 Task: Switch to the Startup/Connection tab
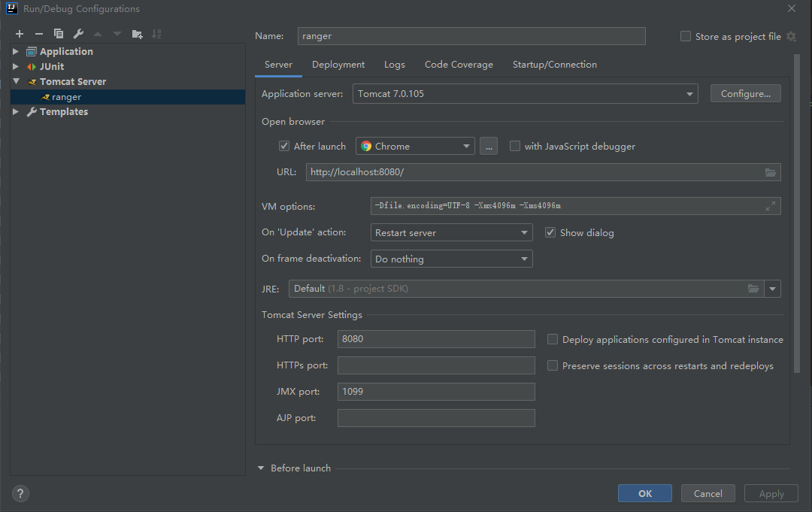click(x=555, y=64)
